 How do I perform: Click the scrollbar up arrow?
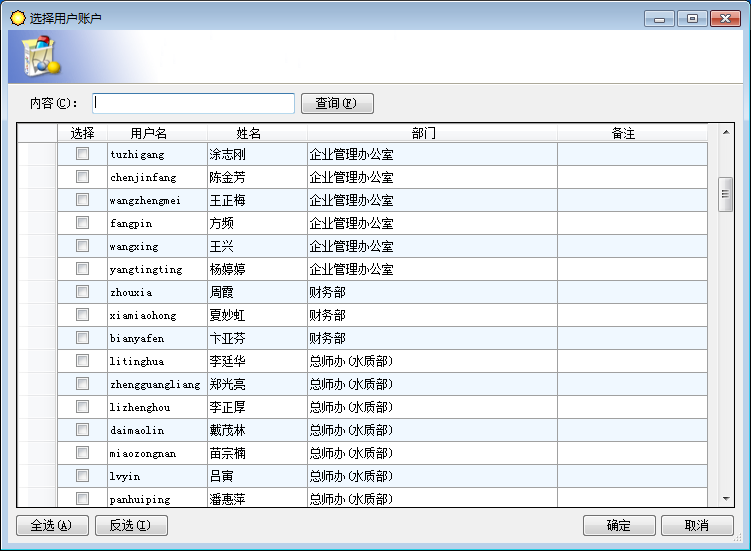(x=726, y=132)
